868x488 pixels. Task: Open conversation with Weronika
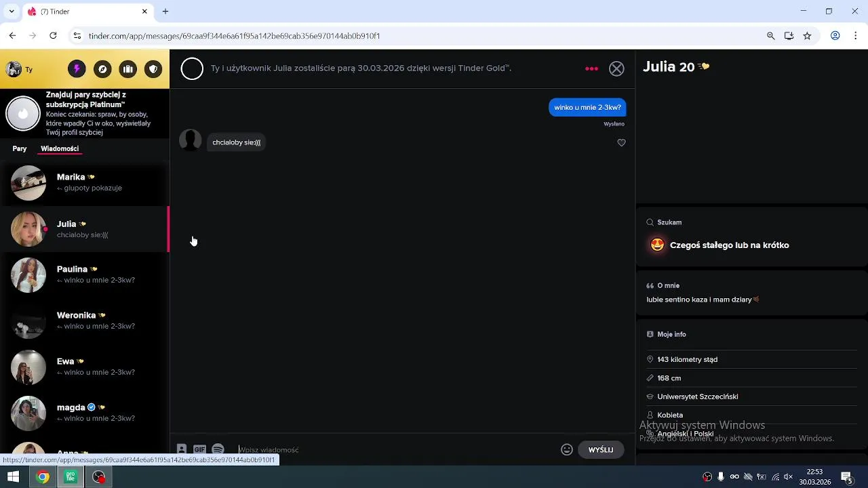[x=84, y=321]
